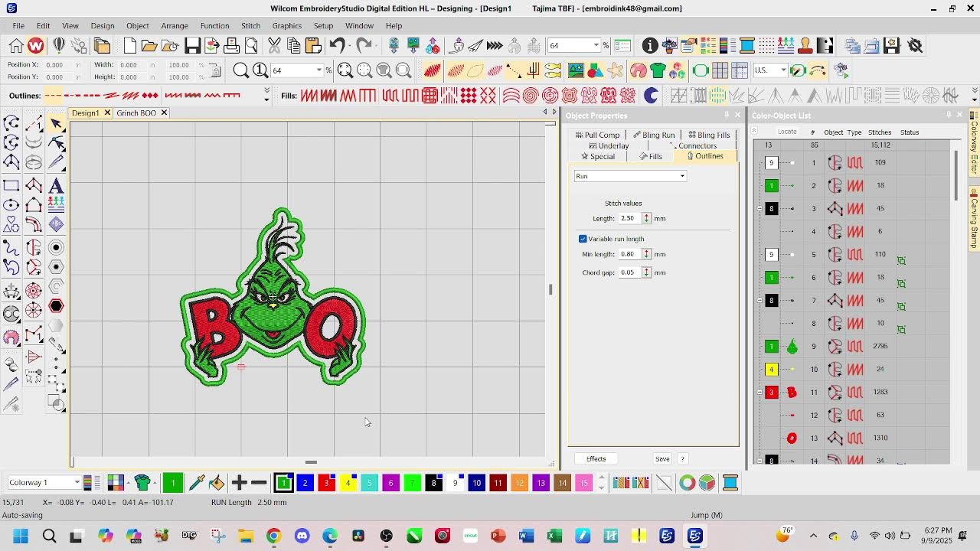Click the eyedropper icon in color toolbar
The image size is (980, 551).
click(197, 483)
